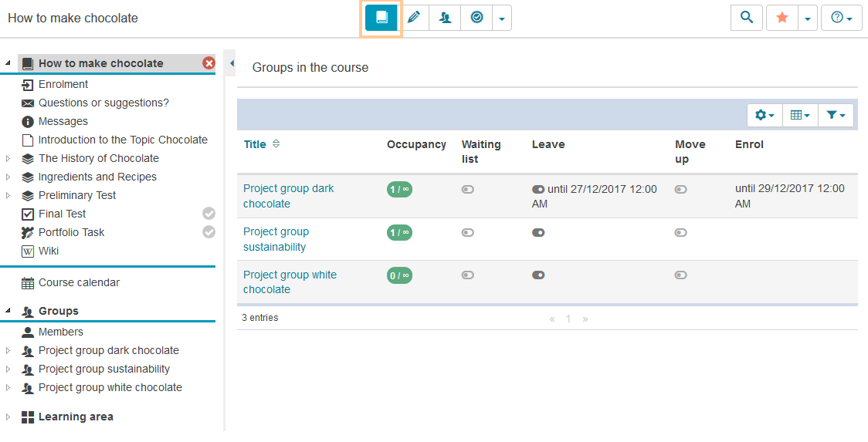Viewport: 868px width, 442px height.
Task: Toggle move up for white chocolate group
Action: [x=680, y=275]
